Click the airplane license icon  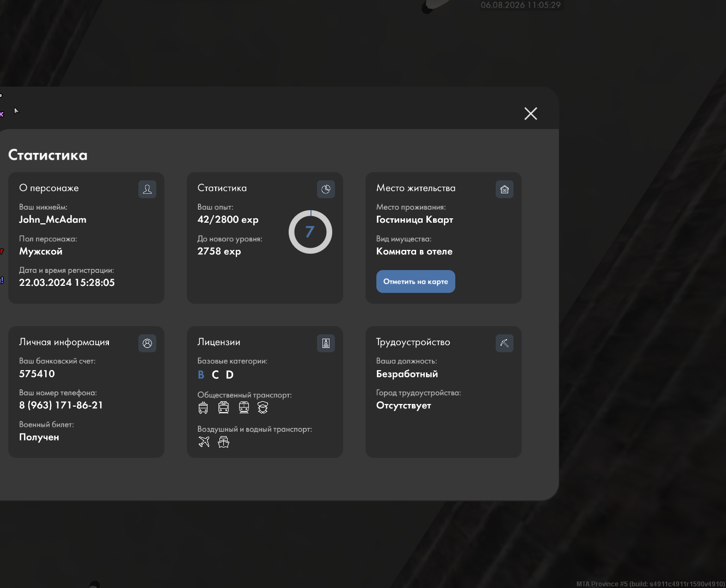click(204, 442)
